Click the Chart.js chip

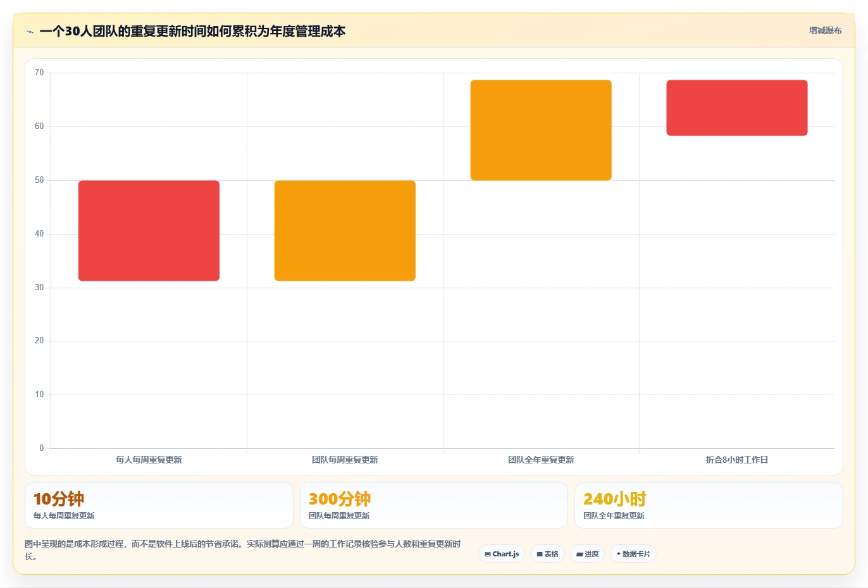click(502, 554)
